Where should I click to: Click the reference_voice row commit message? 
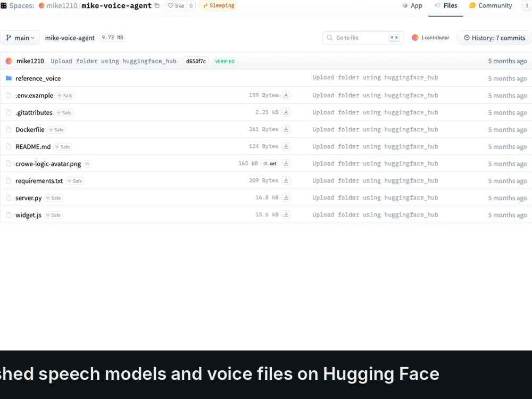[375, 78]
